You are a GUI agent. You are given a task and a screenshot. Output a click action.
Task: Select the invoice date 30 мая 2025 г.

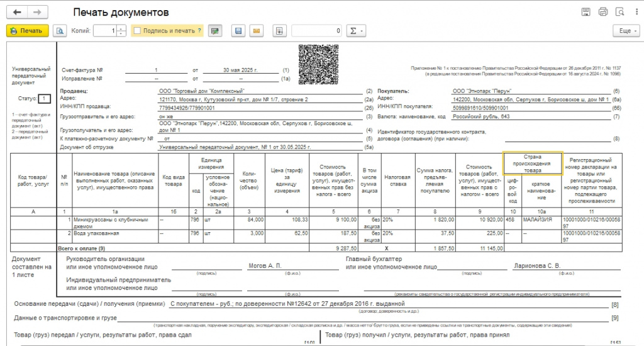click(x=240, y=70)
